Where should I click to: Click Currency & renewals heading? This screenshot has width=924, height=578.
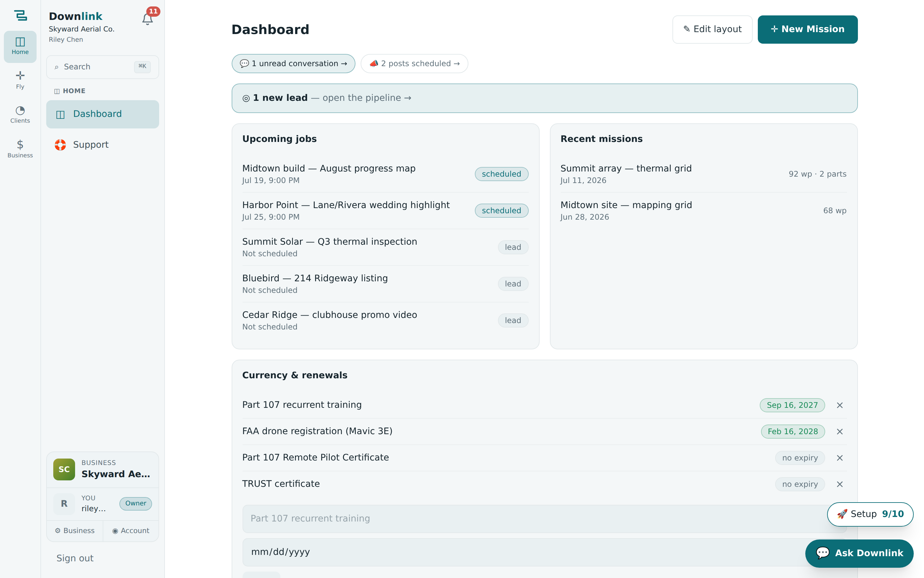pos(295,375)
